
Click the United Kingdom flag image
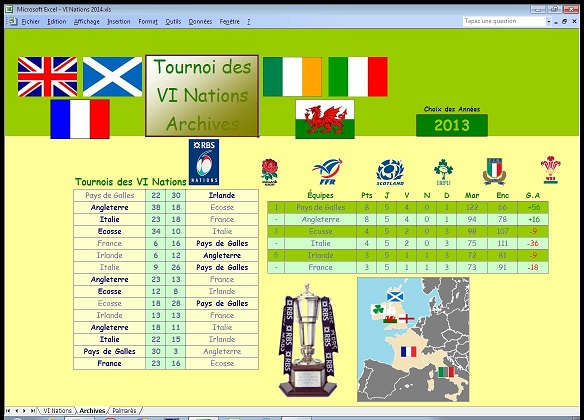(x=47, y=77)
